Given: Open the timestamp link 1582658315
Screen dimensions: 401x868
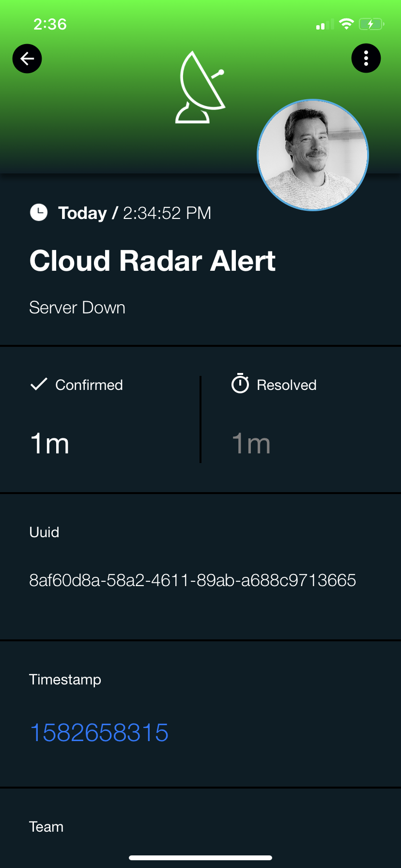Looking at the screenshot, I should 99,732.
